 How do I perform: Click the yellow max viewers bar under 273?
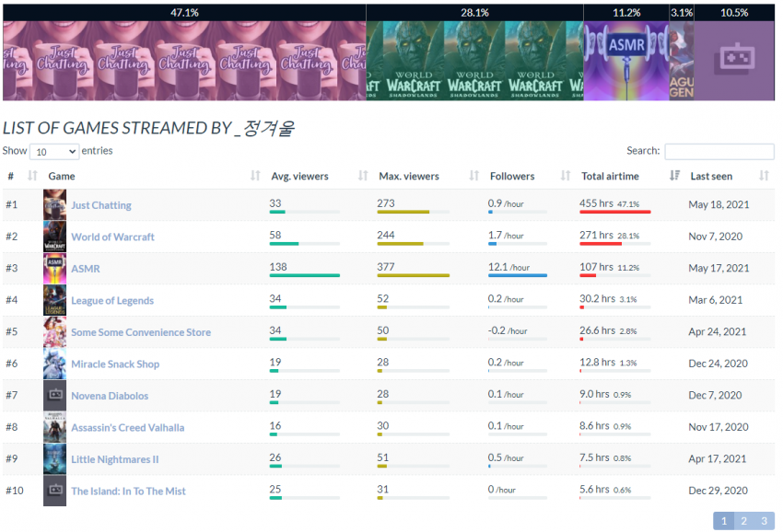point(403,212)
